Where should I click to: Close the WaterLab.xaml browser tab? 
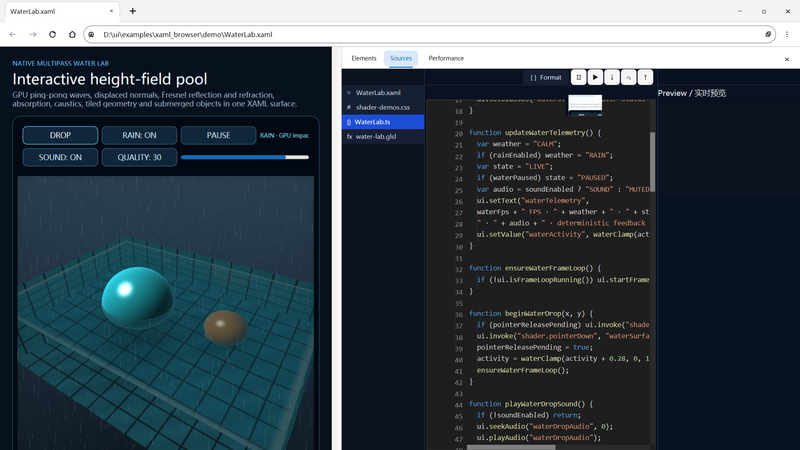(x=111, y=11)
